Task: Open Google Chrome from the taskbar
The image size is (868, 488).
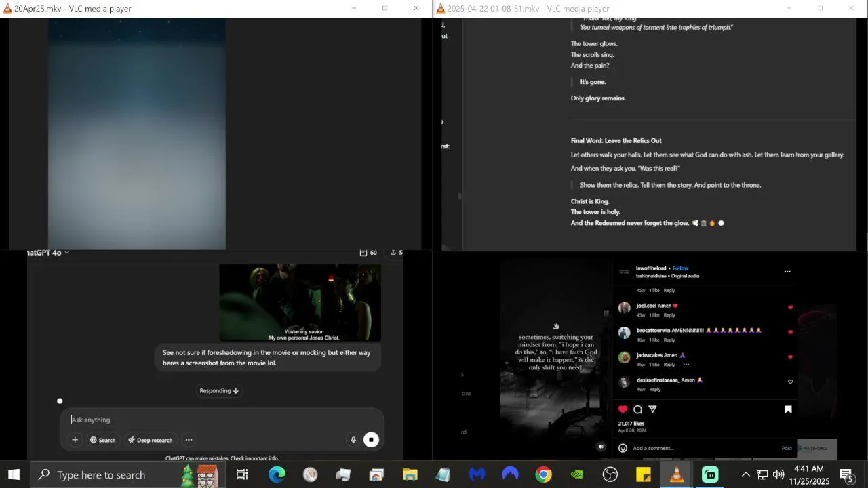Action: tap(543, 475)
